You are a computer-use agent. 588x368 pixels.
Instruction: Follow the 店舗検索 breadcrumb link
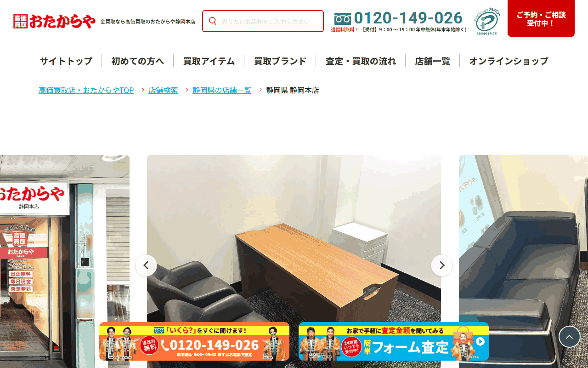click(x=163, y=90)
